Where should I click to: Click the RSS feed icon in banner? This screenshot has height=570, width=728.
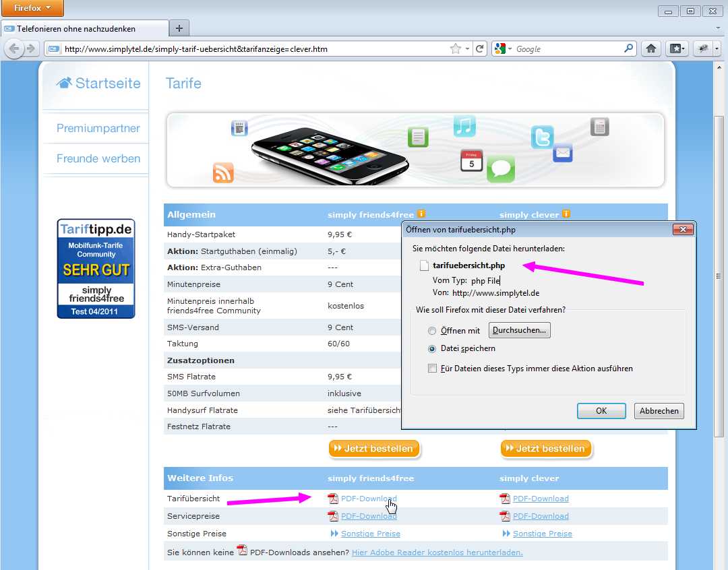tap(223, 172)
